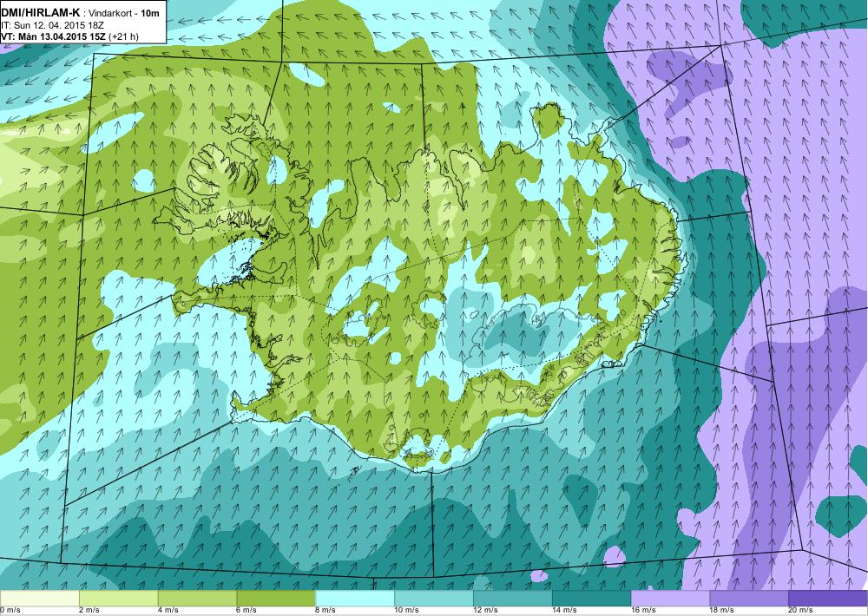Click the 14–16 m/s legend color swatch
Image resolution: width=868 pixels, height=616 pixels.
coord(592,599)
